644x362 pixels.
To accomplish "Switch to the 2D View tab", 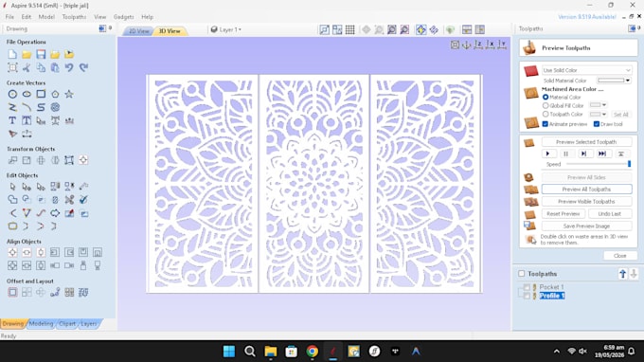I will pos(138,31).
